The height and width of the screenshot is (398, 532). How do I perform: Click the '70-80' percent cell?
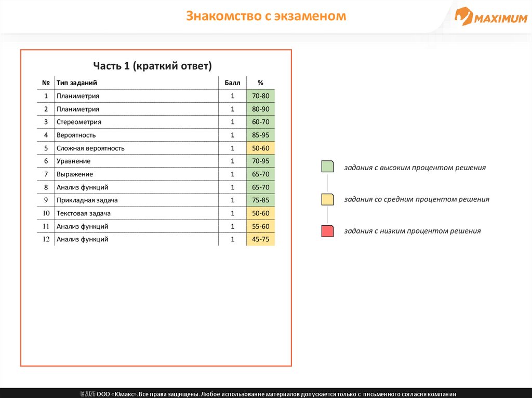[261, 96]
